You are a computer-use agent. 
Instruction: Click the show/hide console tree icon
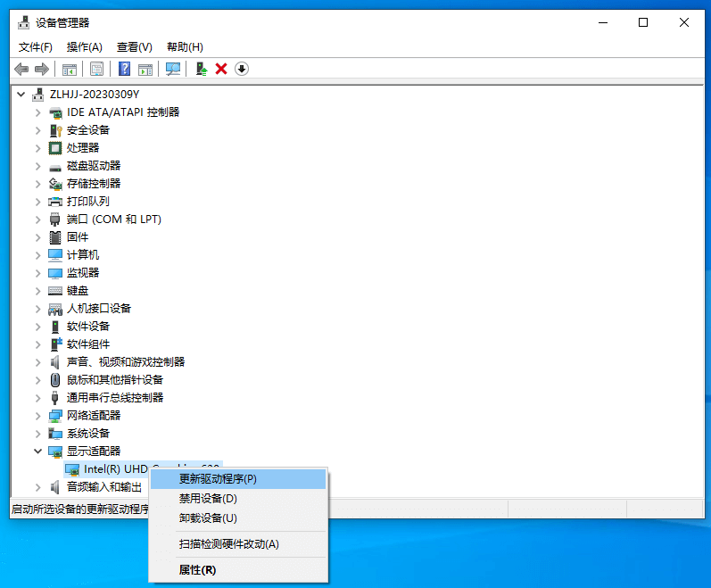pos(70,70)
